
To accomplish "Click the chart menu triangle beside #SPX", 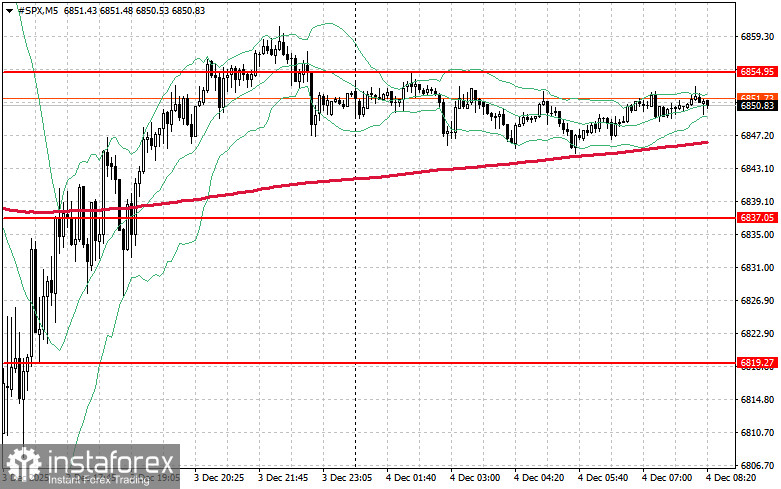I will 9,10.
